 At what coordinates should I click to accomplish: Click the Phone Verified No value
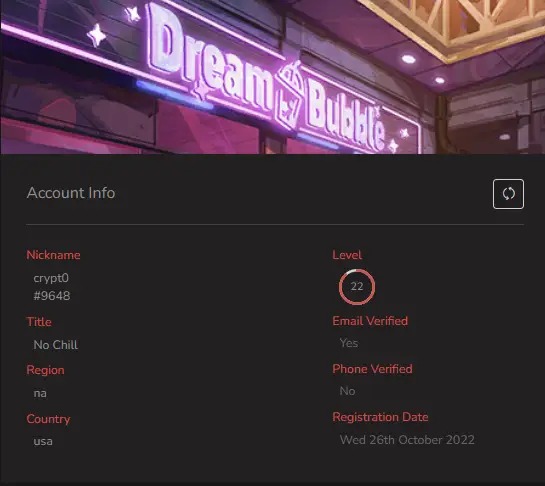click(347, 391)
